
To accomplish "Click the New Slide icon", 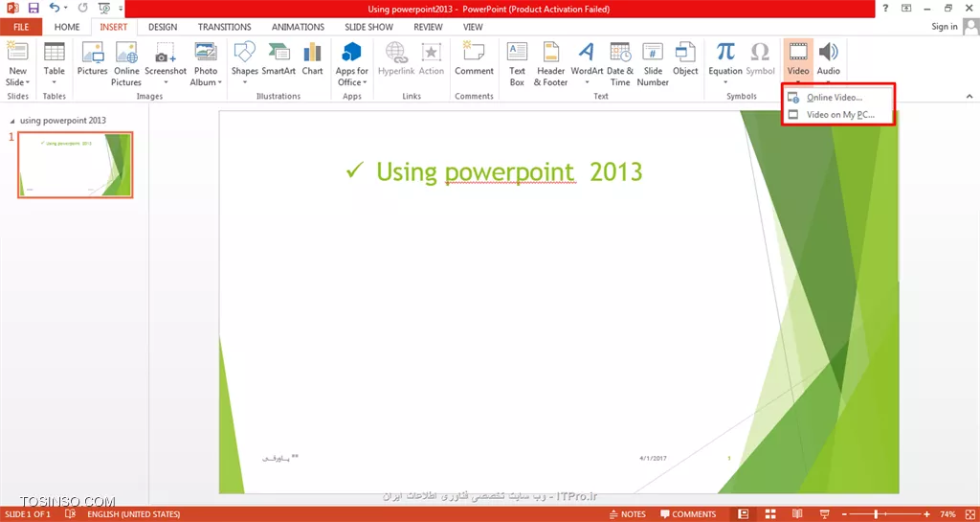I will point(17,53).
